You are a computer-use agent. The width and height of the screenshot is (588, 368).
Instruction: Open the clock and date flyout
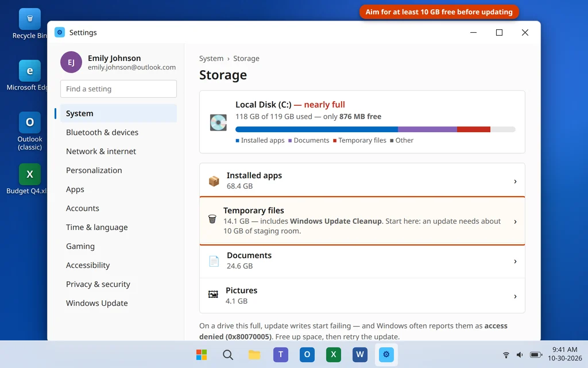565,354
